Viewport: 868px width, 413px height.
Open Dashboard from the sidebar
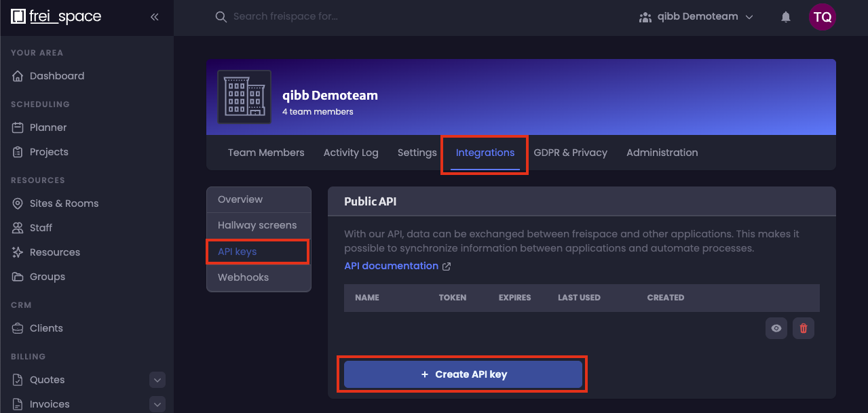57,76
